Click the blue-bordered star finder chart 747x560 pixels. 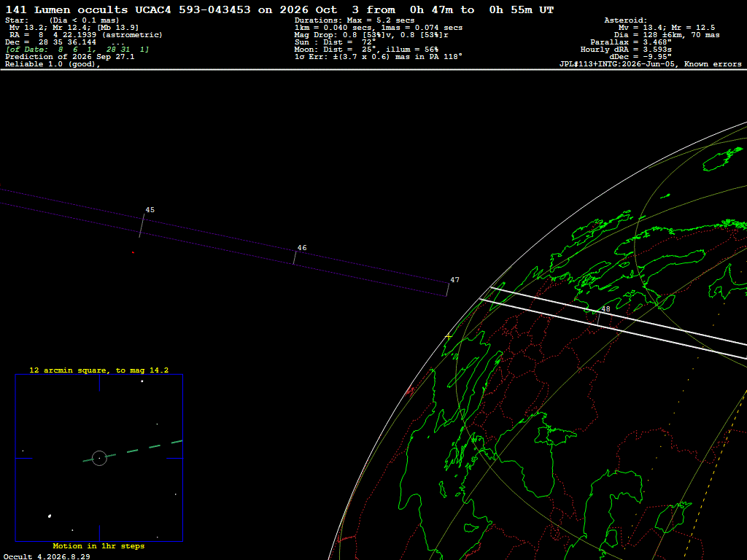pyautogui.click(x=99, y=458)
